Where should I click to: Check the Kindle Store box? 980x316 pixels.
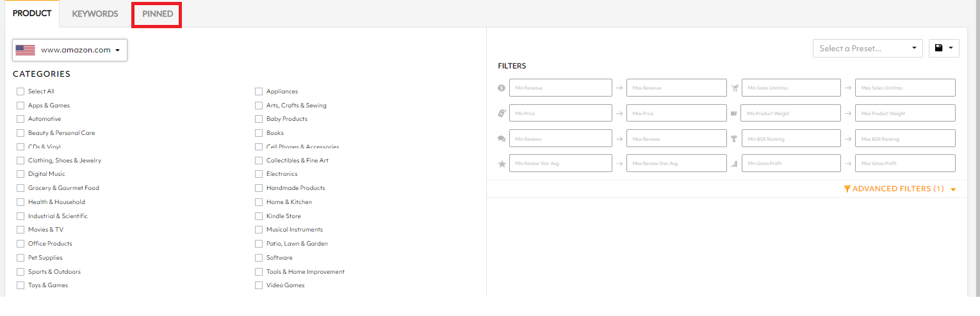259,216
